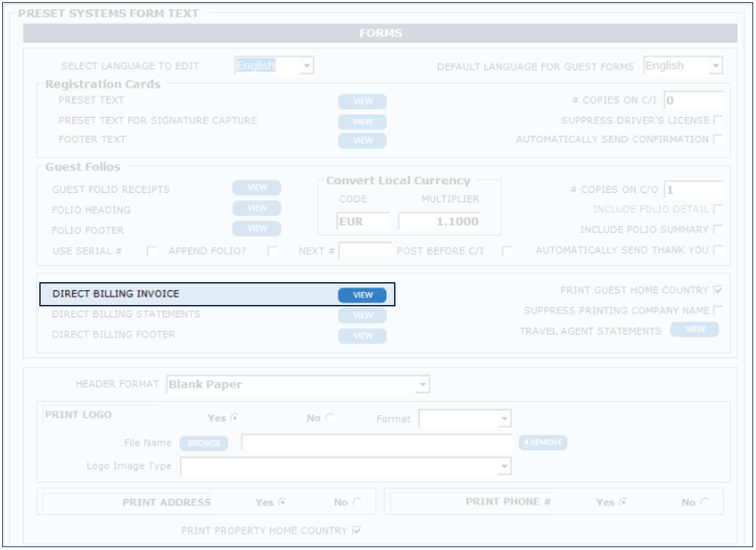This screenshot has width=756, height=550.
Task: Select Yes radio button for Print Phone #
Action: [624, 502]
